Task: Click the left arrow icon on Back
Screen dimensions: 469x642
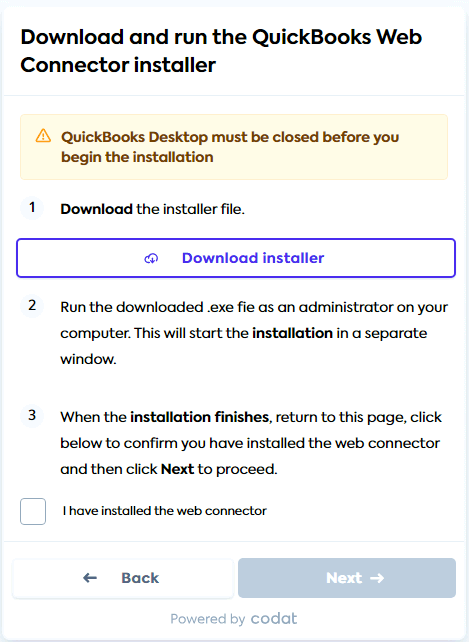Action: [90, 578]
